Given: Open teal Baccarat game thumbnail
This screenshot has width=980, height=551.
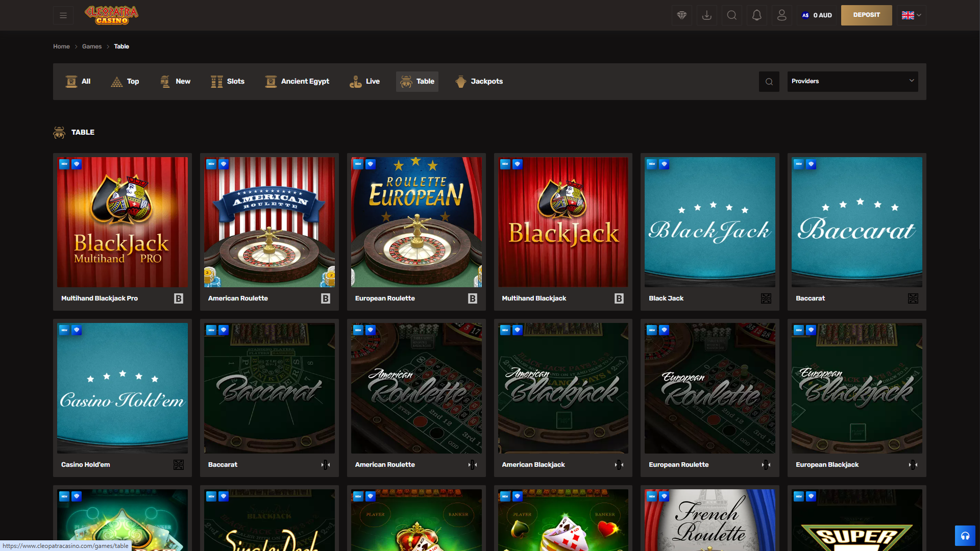Looking at the screenshot, I should point(857,222).
